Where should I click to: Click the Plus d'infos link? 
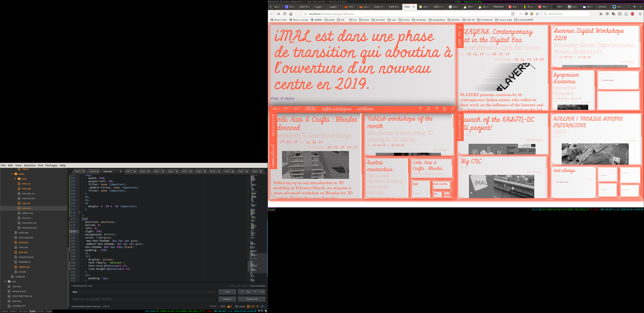282,98
